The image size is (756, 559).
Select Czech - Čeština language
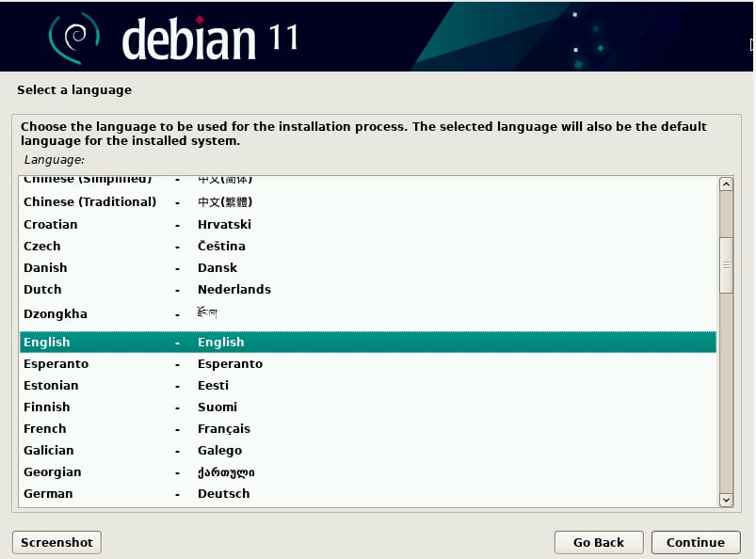point(368,247)
